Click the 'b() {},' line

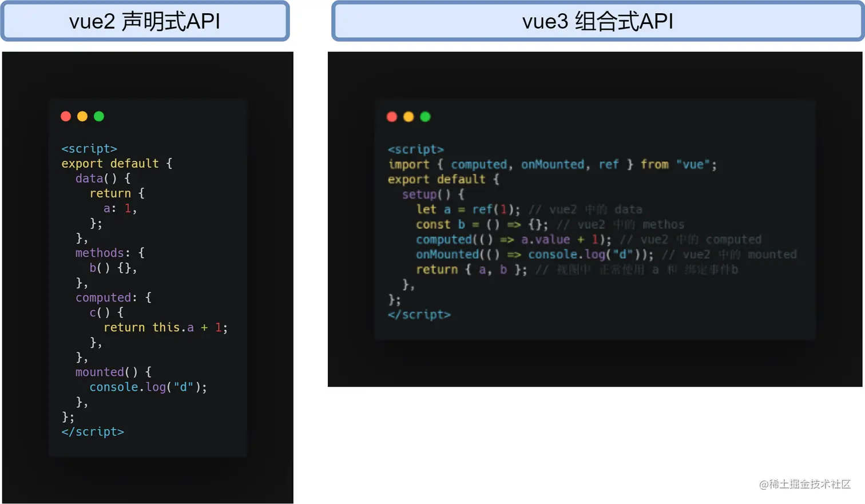113,268
